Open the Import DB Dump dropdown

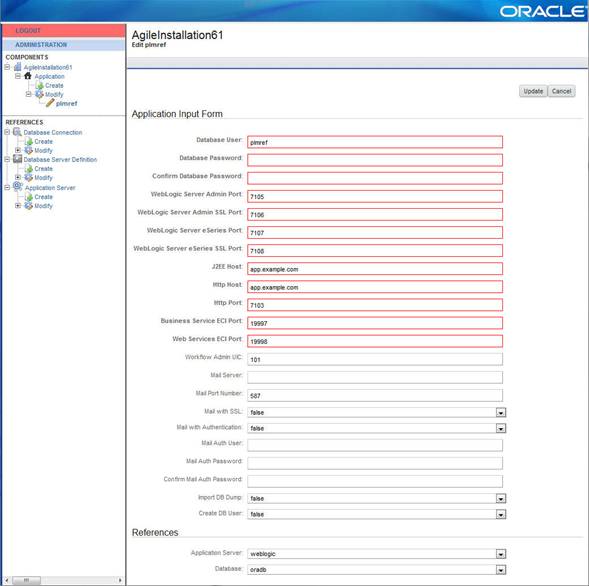(x=500, y=498)
